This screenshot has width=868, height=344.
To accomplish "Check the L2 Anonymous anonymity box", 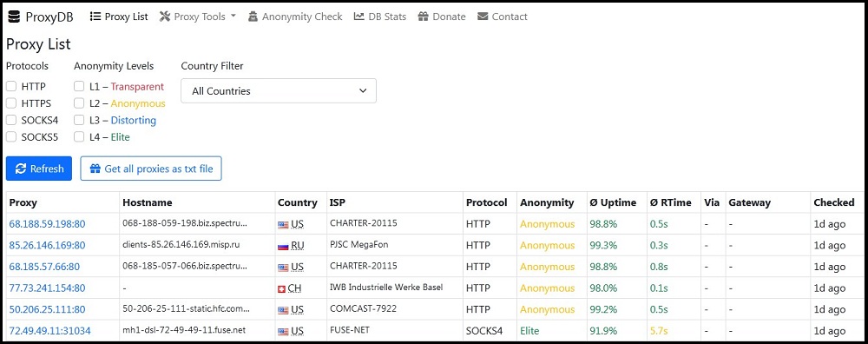I will click(79, 103).
